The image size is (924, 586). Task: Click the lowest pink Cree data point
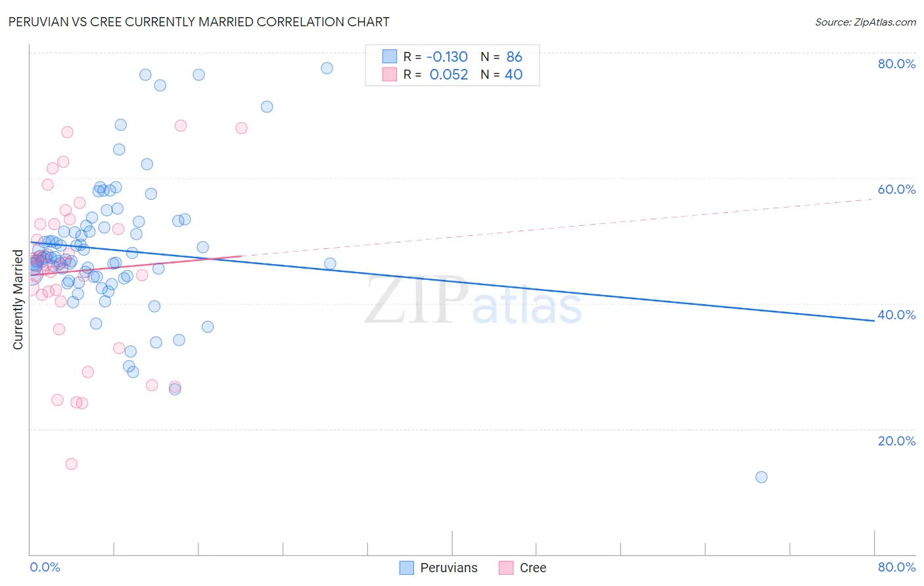[x=72, y=464]
